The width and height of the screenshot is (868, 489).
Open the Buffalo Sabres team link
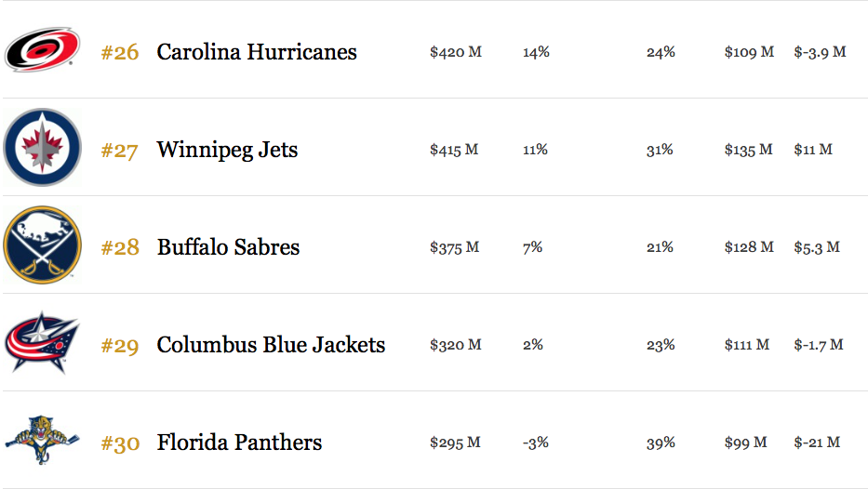point(228,247)
